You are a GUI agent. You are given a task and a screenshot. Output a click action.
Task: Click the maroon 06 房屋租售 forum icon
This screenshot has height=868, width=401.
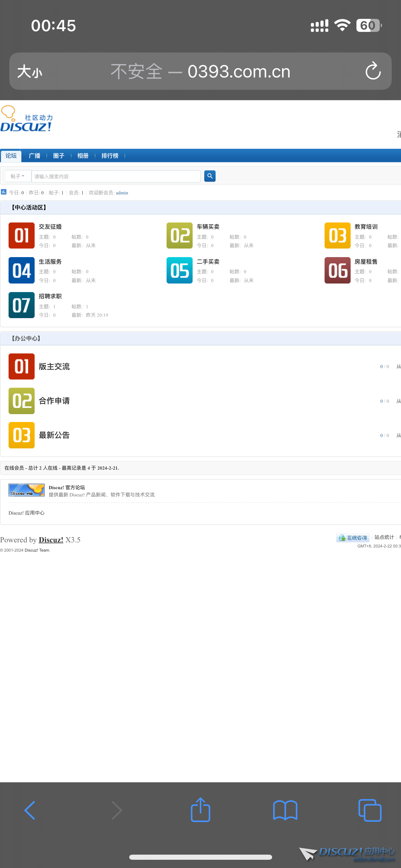click(x=338, y=270)
